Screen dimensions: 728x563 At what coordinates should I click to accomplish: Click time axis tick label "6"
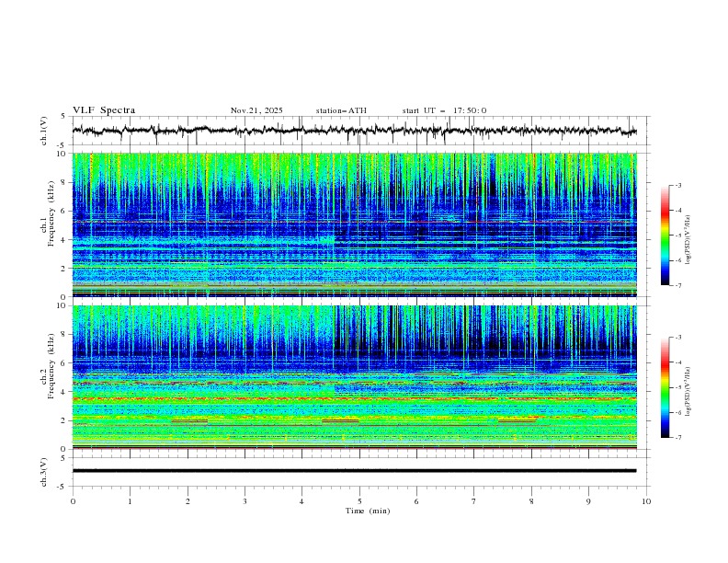pyautogui.click(x=416, y=501)
